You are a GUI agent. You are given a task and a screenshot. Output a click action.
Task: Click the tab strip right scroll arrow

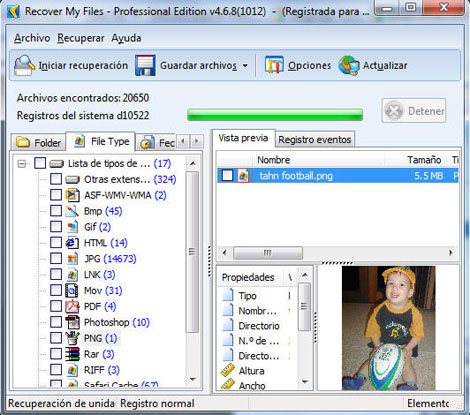click(197, 141)
